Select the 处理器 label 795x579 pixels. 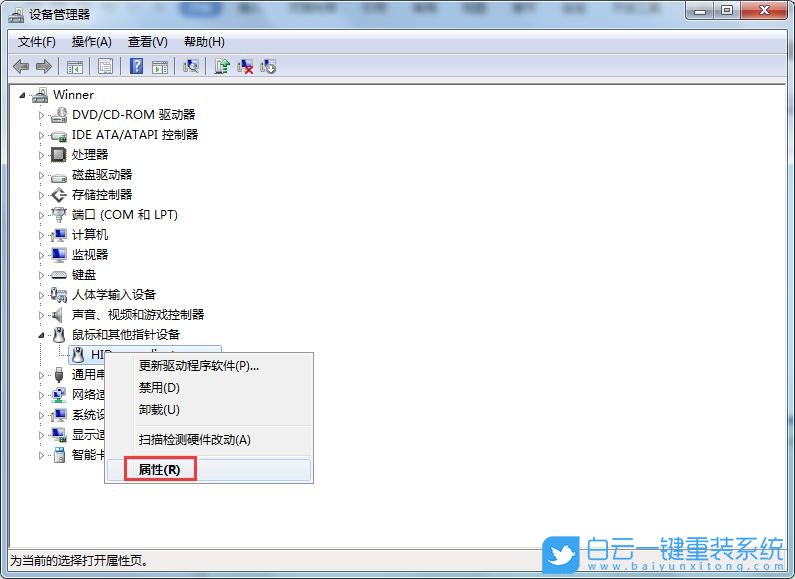click(x=90, y=155)
